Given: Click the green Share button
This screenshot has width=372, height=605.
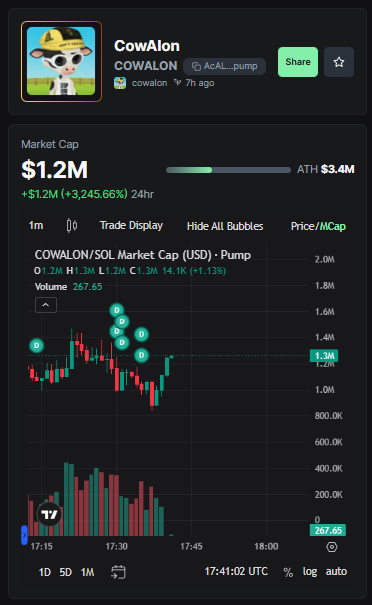Looking at the screenshot, I should [298, 62].
